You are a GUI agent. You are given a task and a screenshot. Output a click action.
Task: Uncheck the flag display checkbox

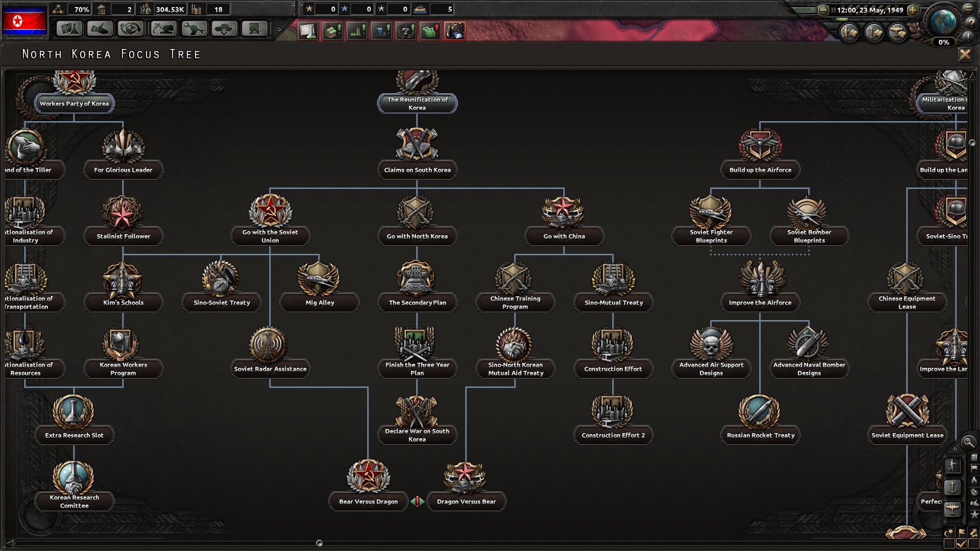[962, 543]
